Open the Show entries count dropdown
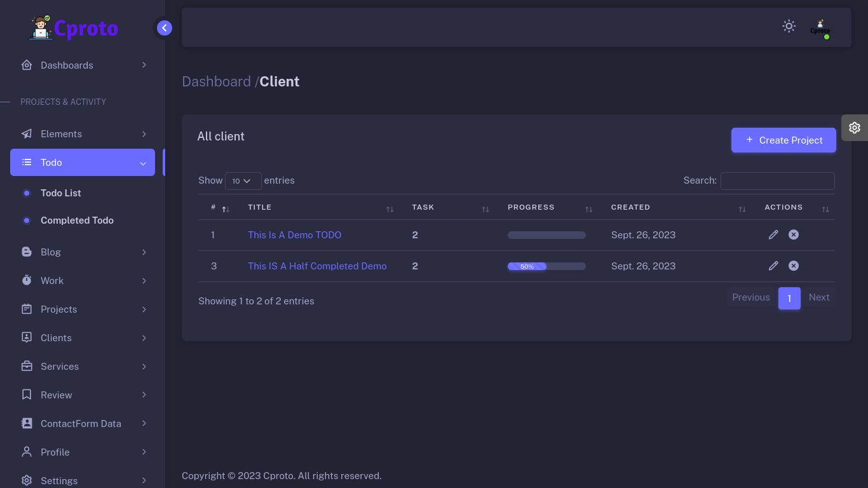The height and width of the screenshot is (488, 868). [x=243, y=181]
